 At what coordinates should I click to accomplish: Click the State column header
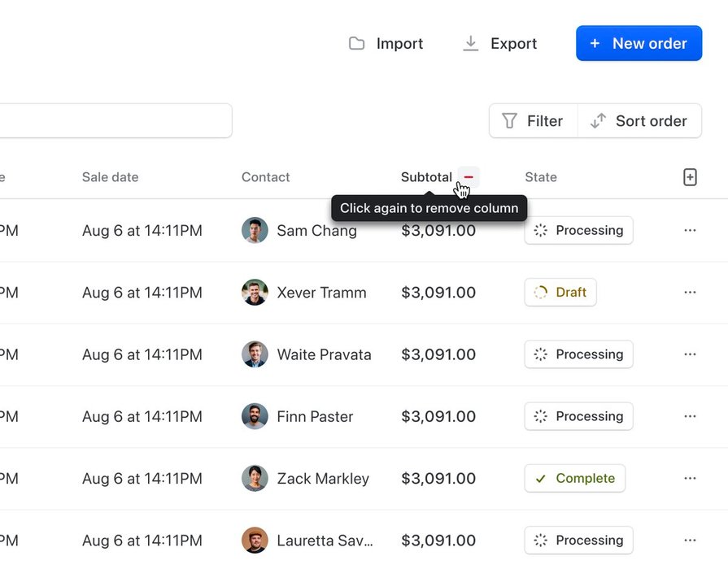click(x=541, y=177)
